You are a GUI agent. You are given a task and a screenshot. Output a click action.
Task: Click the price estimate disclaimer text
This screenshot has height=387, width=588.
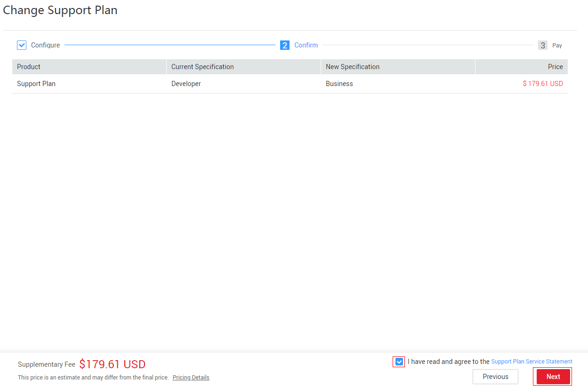[x=93, y=378]
